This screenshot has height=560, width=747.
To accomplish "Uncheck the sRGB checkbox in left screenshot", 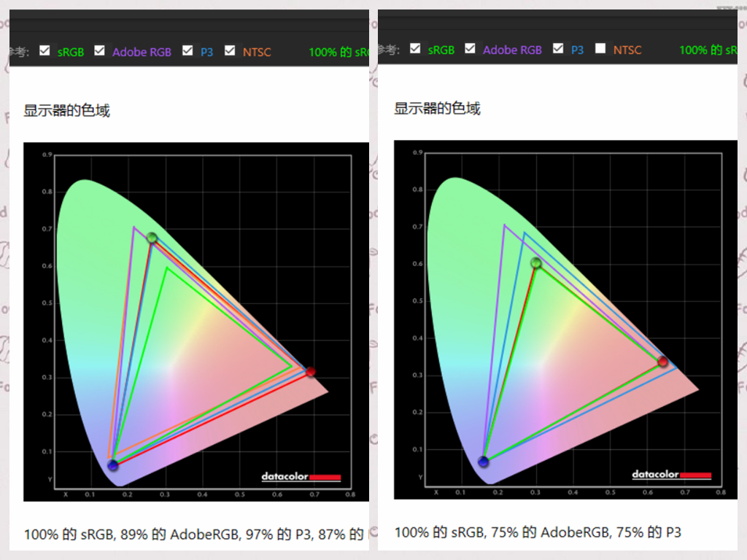I will pos(44,50).
